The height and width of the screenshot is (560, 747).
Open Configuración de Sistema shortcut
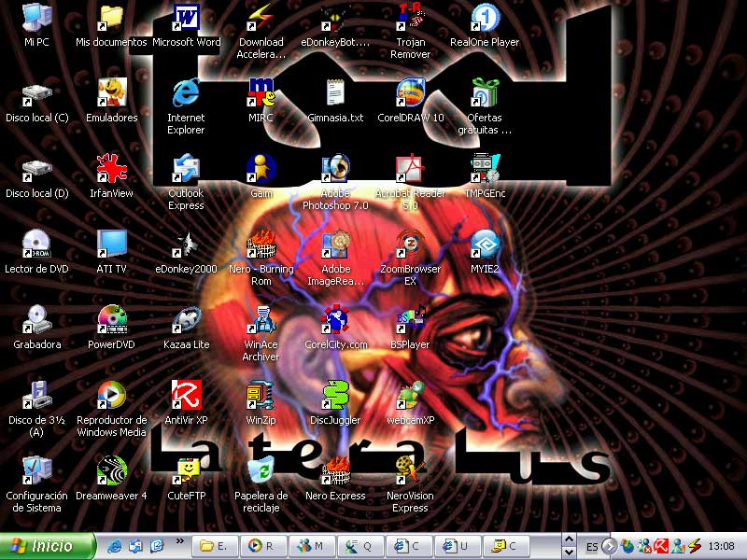tap(36, 471)
